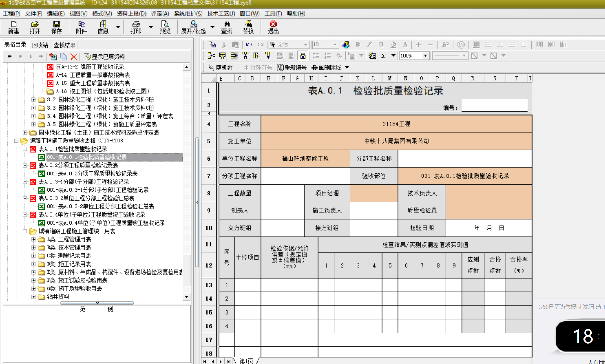Collapse 道路工程施工质量验收表格 CJJ1-2008 node

[x=16, y=141]
